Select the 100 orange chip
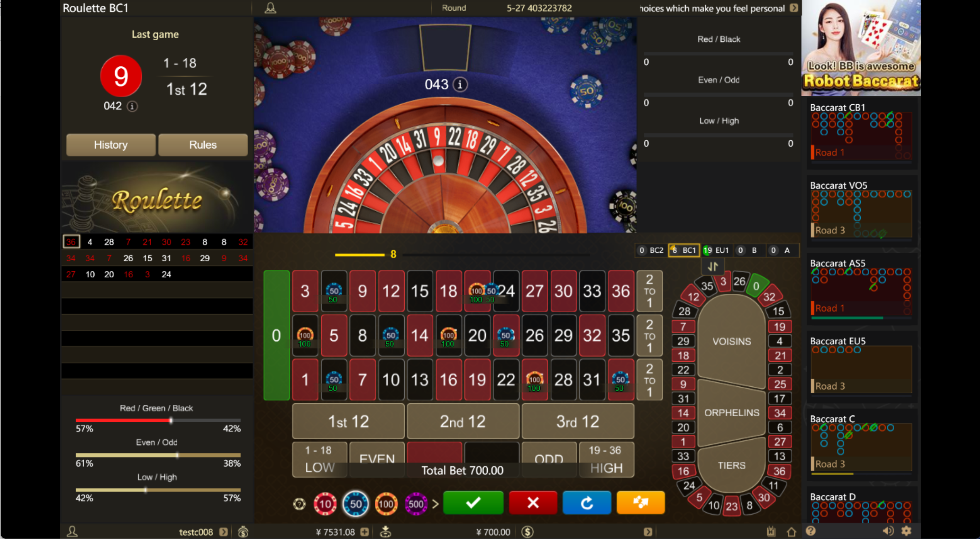 [386, 504]
